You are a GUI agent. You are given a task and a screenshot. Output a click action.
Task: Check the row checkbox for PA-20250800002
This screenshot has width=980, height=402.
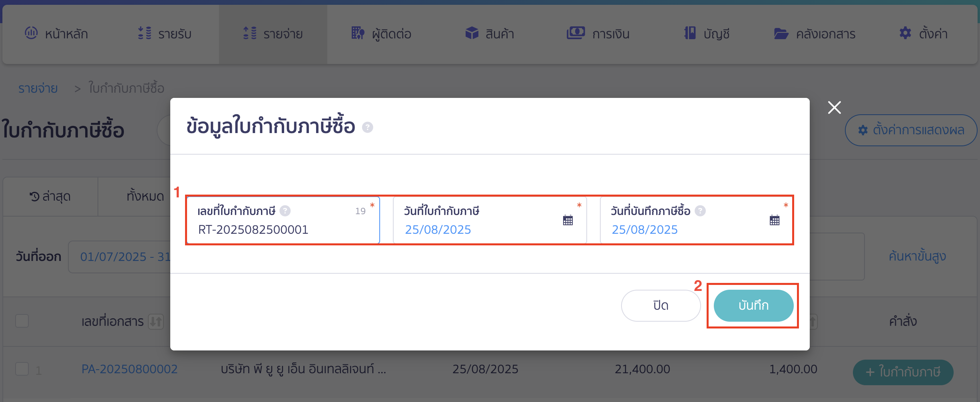22,369
